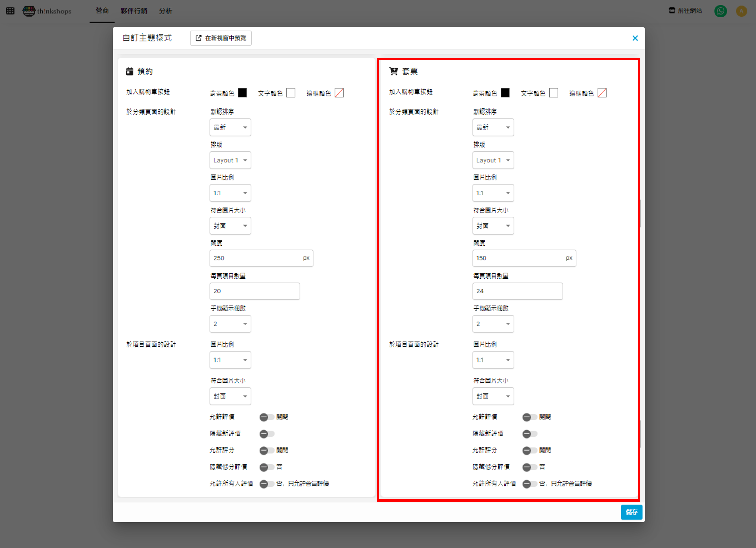Click the cart icon next to 套票
The height and width of the screenshot is (548, 756).
pyautogui.click(x=393, y=71)
